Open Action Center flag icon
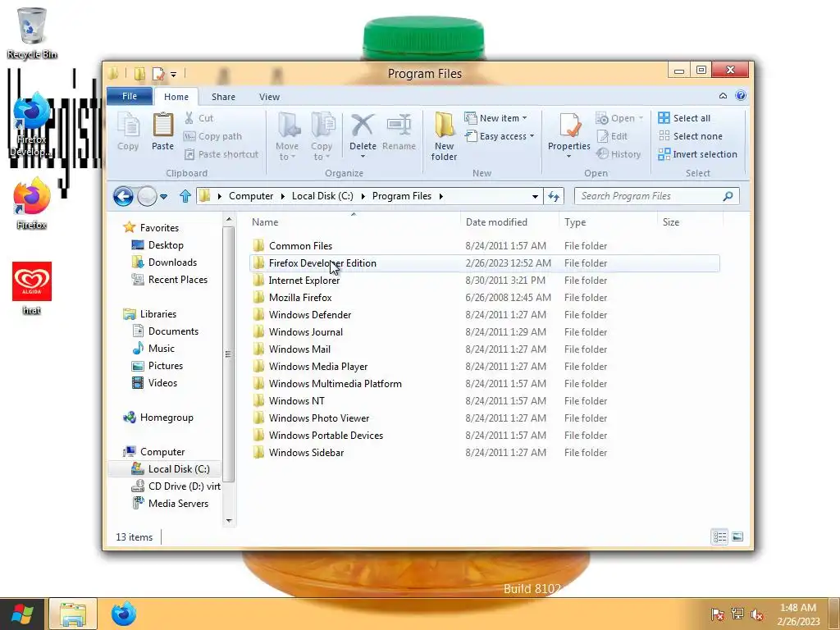 (x=717, y=614)
